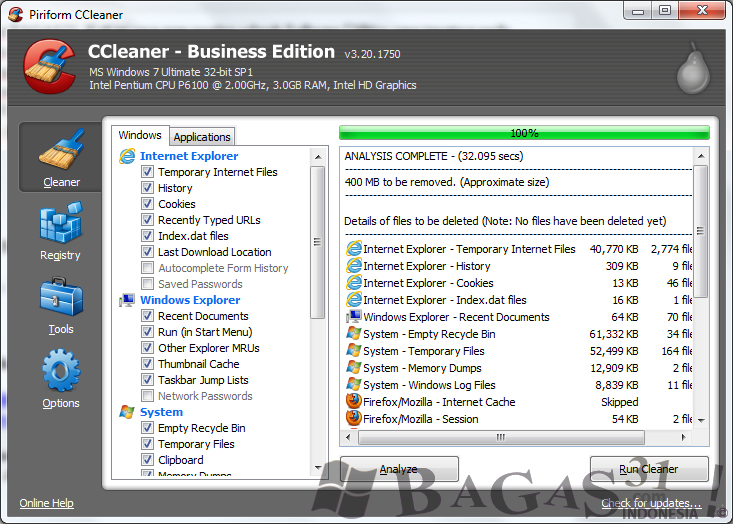Screen dimensions: 733x524
Task: Switch to the Applications tab
Action: click(202, 137)
